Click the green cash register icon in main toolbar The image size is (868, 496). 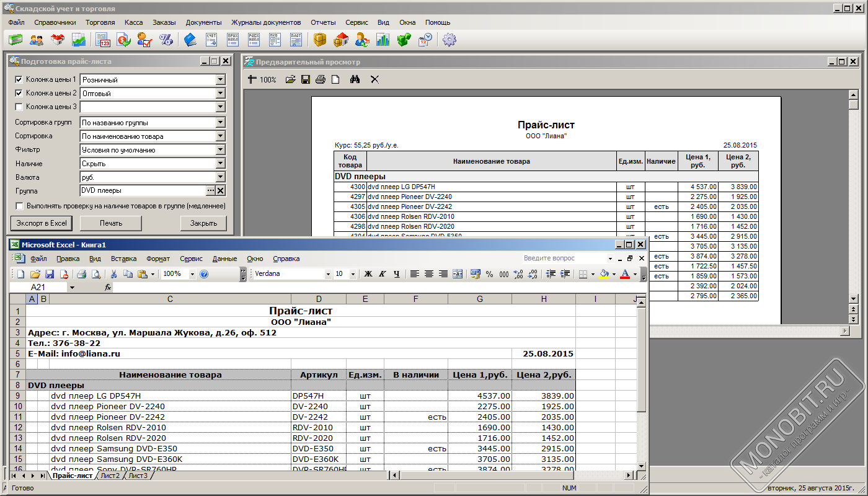(x=15, y=40)
